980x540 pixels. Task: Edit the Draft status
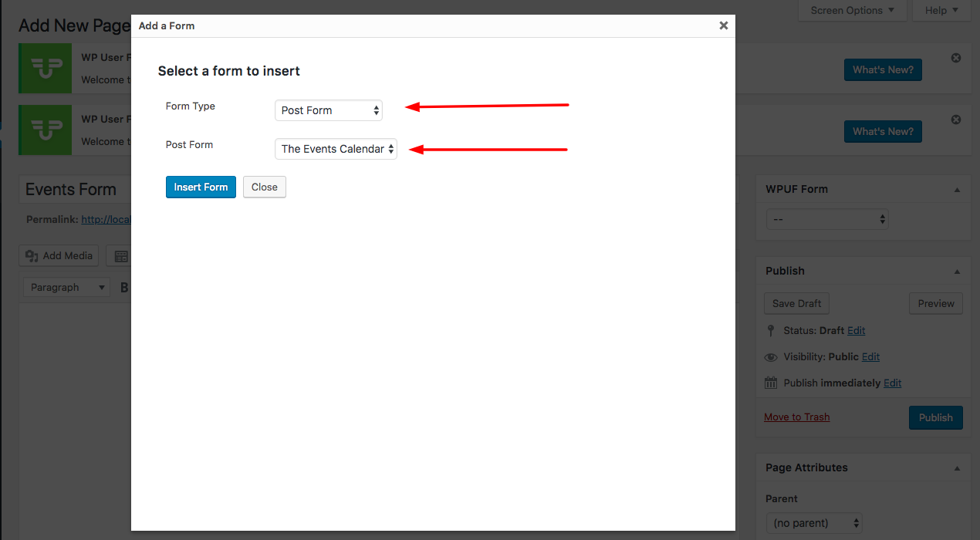pos(856,330)
